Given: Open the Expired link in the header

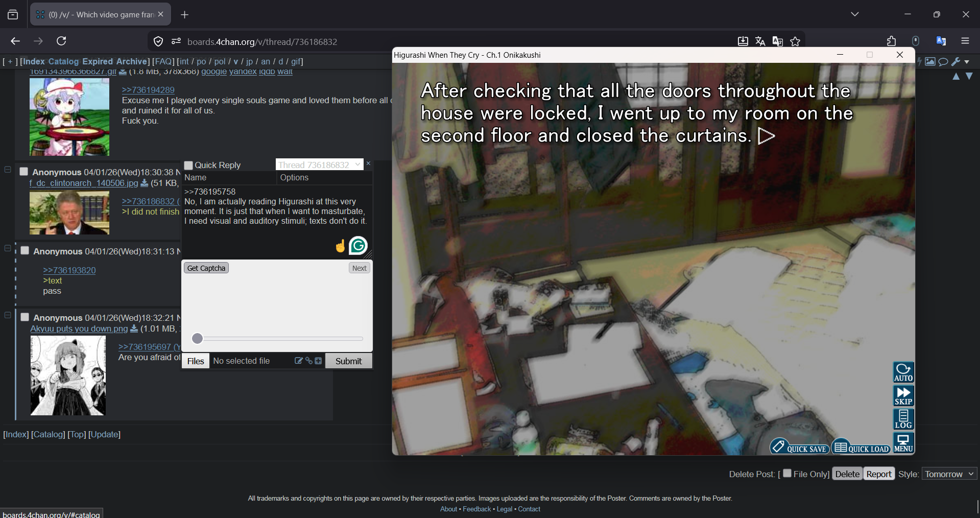Looking at the screenshot, I should pos(98,61).
